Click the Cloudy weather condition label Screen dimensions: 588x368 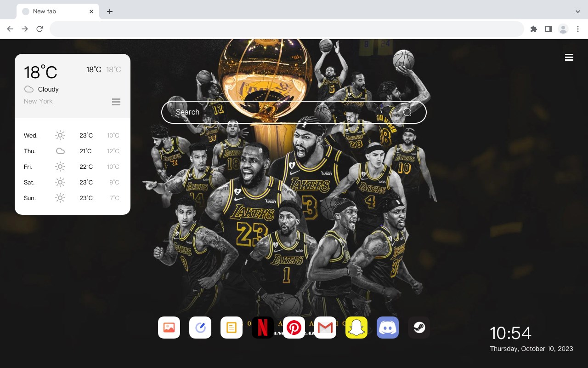click(x=48, y=89)
